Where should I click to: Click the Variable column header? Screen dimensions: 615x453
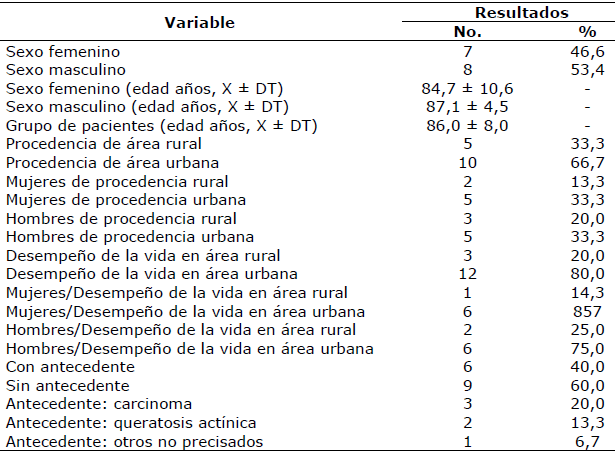click(x=199, y=22)
